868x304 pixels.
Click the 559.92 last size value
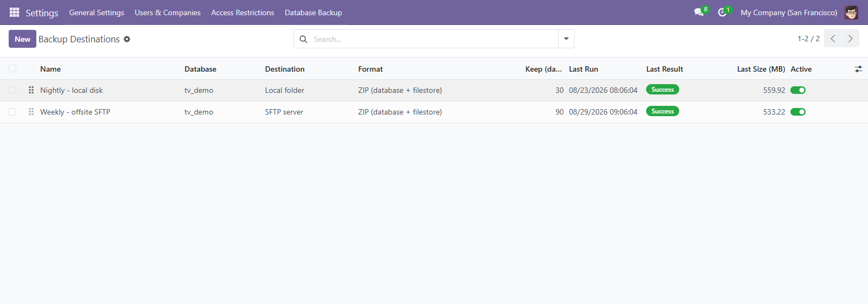774,90
